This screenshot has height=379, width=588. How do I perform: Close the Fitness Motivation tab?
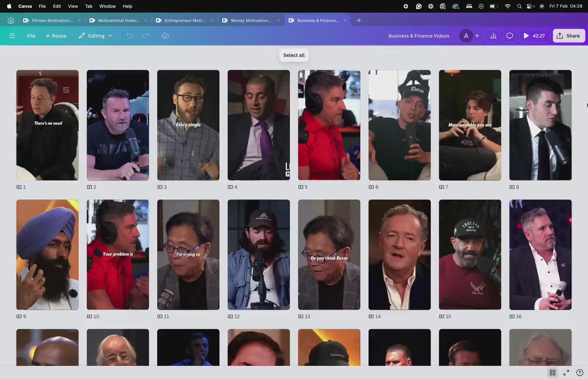pos(79,20)
